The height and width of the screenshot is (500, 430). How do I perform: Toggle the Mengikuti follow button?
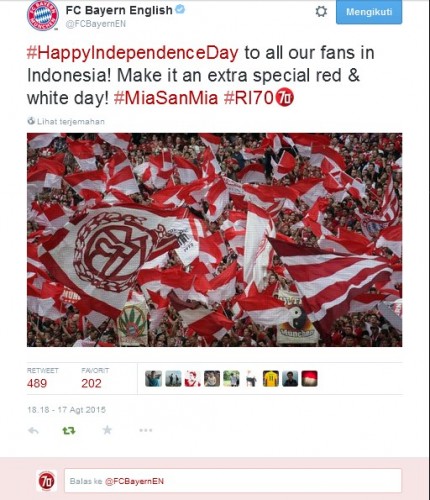(369, 12)
